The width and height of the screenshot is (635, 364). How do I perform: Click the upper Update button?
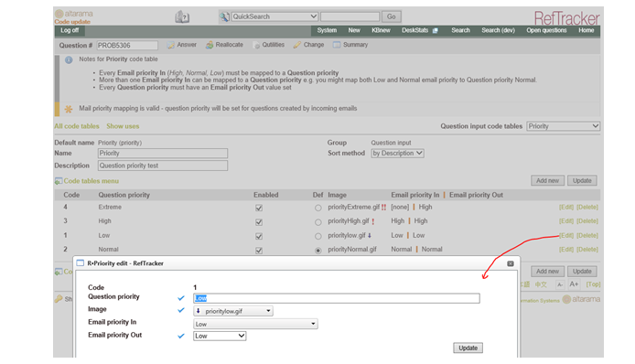[582, 180]
